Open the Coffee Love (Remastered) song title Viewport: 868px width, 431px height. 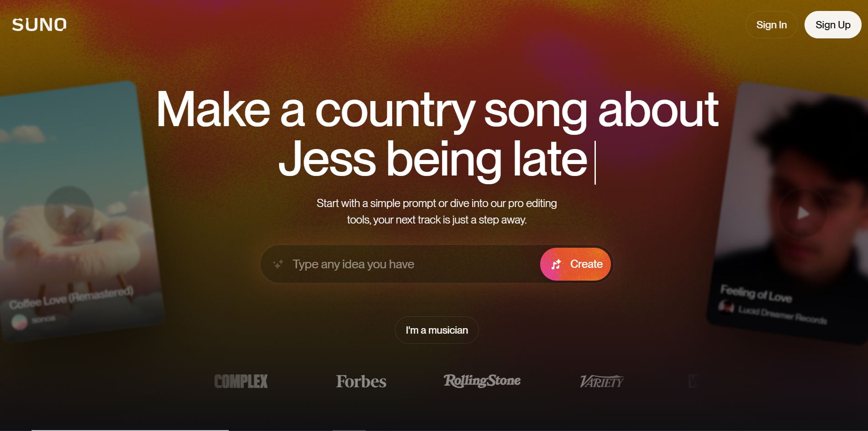point(71,298)
